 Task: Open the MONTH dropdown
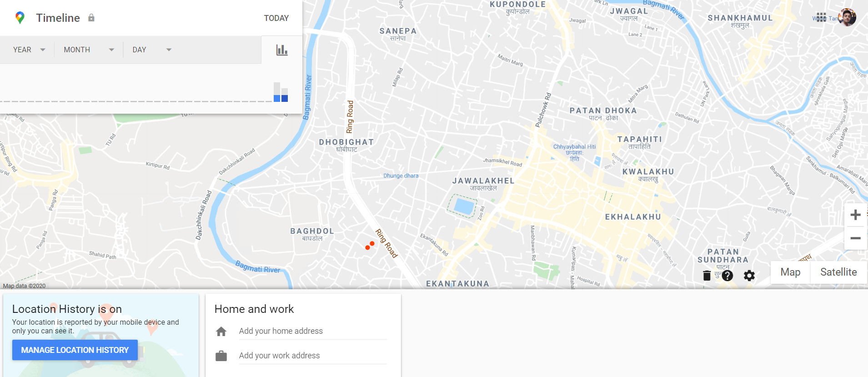click(x=89, y=50)
